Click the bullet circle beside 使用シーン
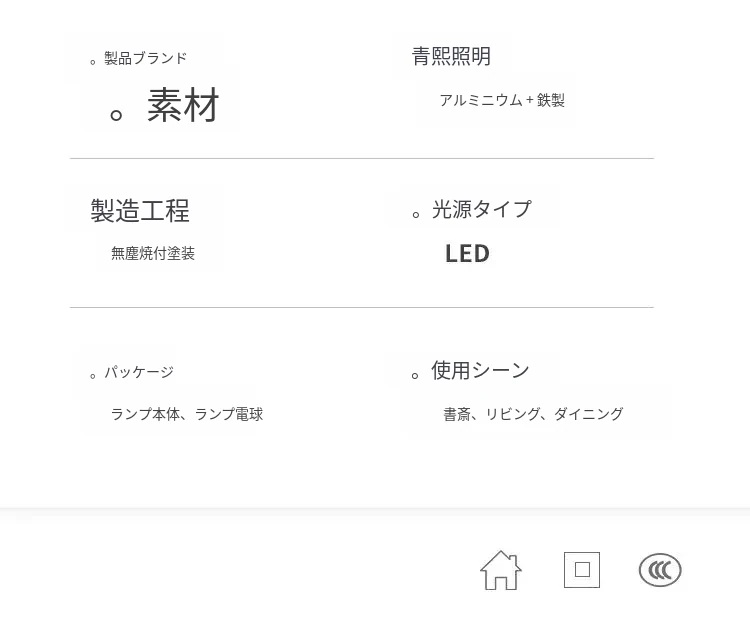The width and height of the screenshot is (750, 628). click(x=416, y=376)
